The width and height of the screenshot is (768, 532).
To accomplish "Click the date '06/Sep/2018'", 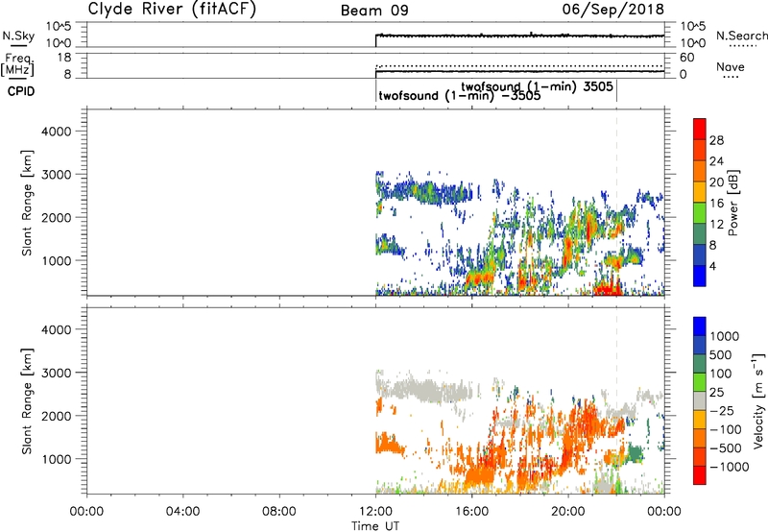I will point(612,10).
